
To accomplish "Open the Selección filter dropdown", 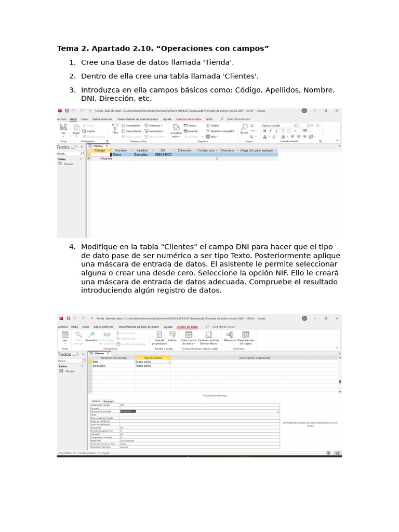I will 154,126.
